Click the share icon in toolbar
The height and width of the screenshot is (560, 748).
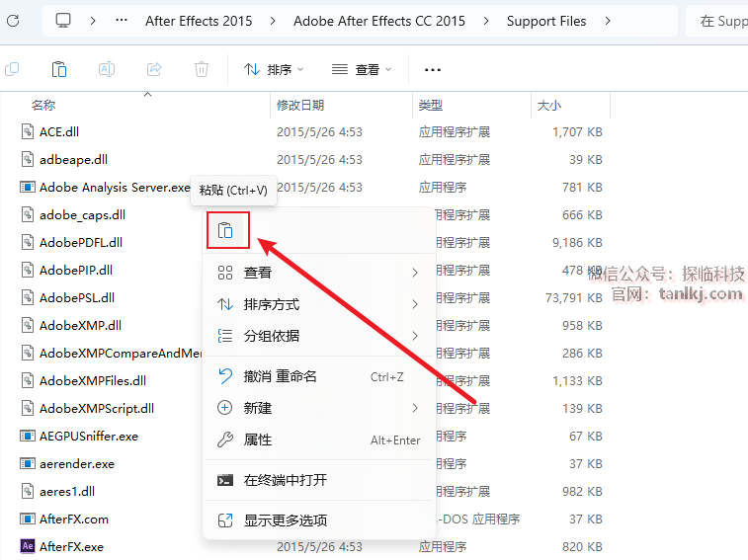[x=154, y=70]
